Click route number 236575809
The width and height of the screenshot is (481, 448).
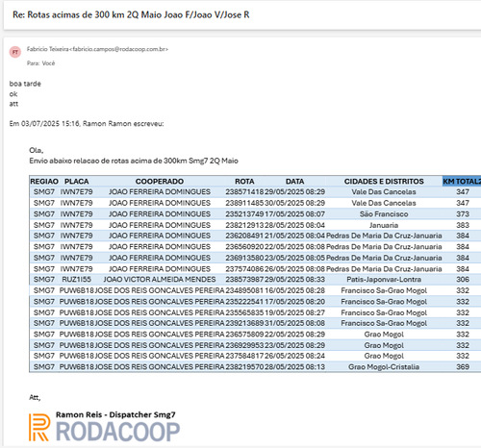point(244,335)
